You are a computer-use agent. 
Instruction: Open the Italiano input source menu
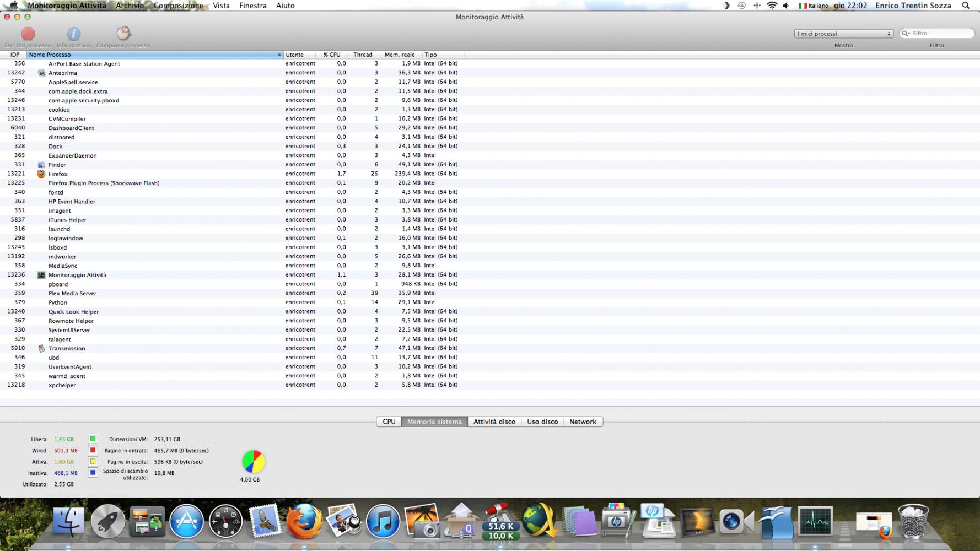click(x=813, y=6)
